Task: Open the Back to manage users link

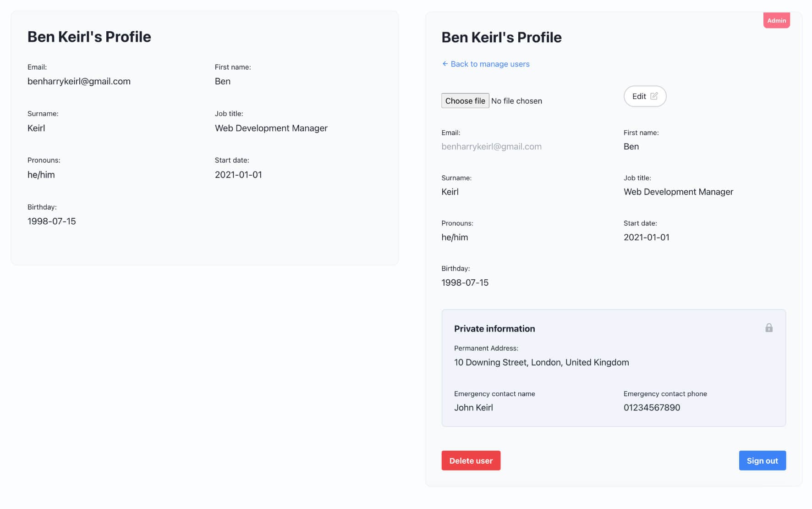Action: coord(486,64)
